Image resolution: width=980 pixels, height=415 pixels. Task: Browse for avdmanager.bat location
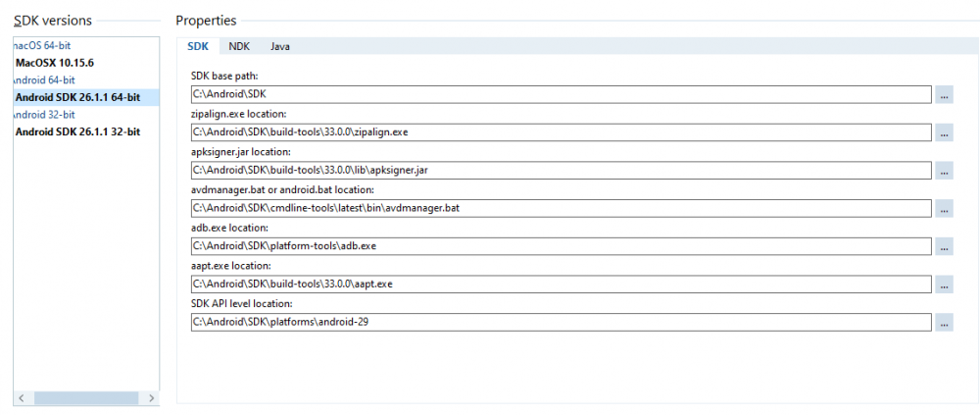(x=945, y=208)
